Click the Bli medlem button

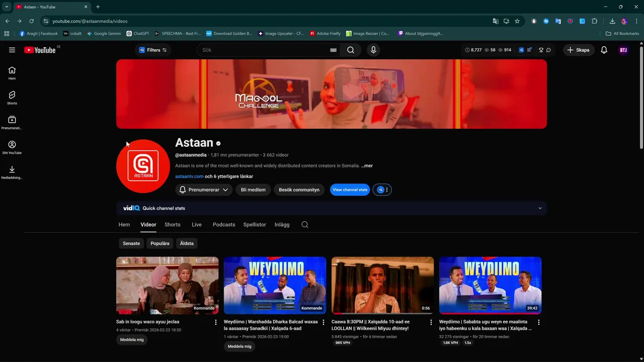tap(253, 190)
